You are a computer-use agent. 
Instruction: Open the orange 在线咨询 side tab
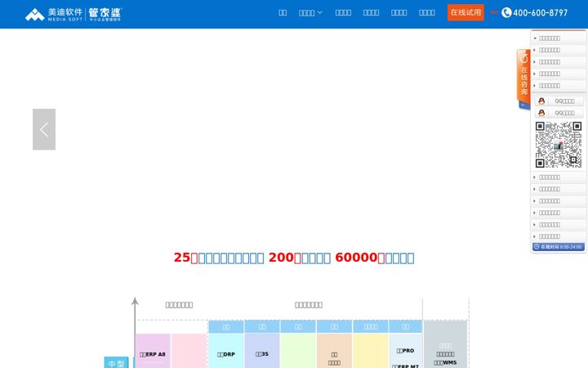[x=523, y=78]
